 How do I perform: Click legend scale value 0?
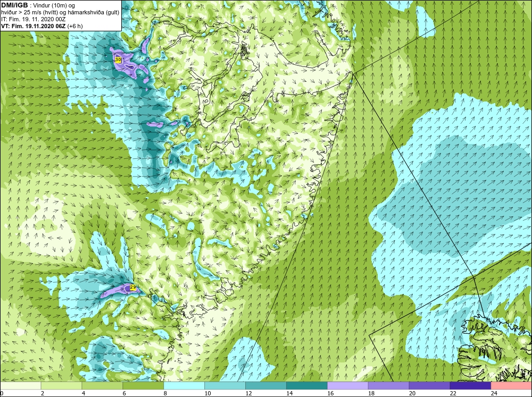2,393
